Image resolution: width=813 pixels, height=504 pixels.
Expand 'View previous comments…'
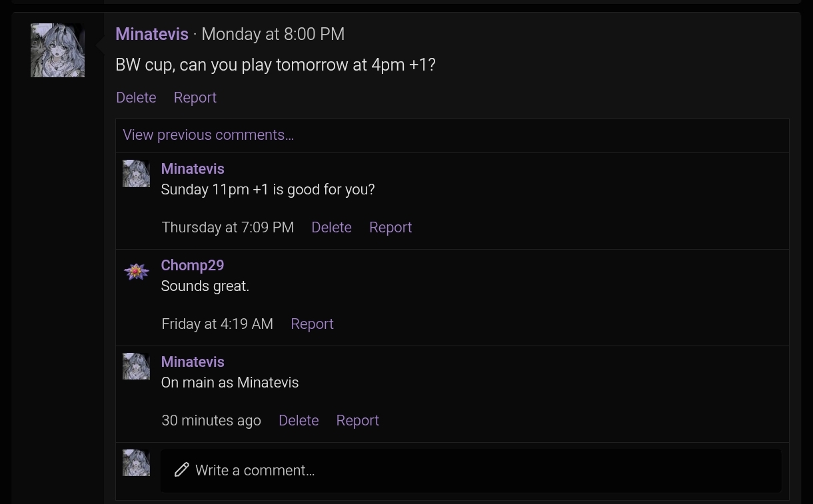click(208, 135)
